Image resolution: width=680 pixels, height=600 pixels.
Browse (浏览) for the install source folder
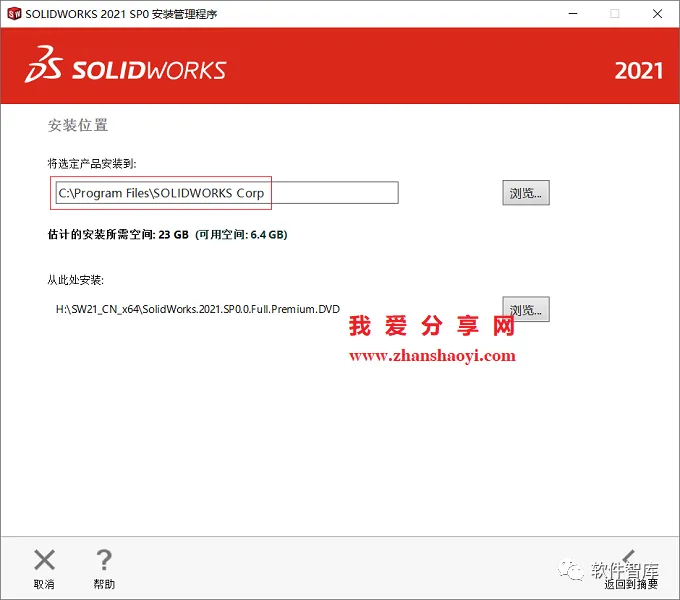coord(526,309)
